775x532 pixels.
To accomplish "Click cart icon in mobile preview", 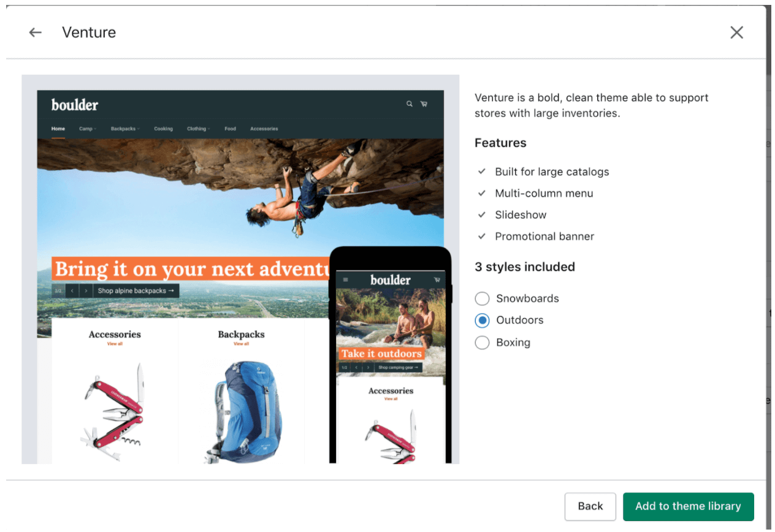I will [437, 279].
